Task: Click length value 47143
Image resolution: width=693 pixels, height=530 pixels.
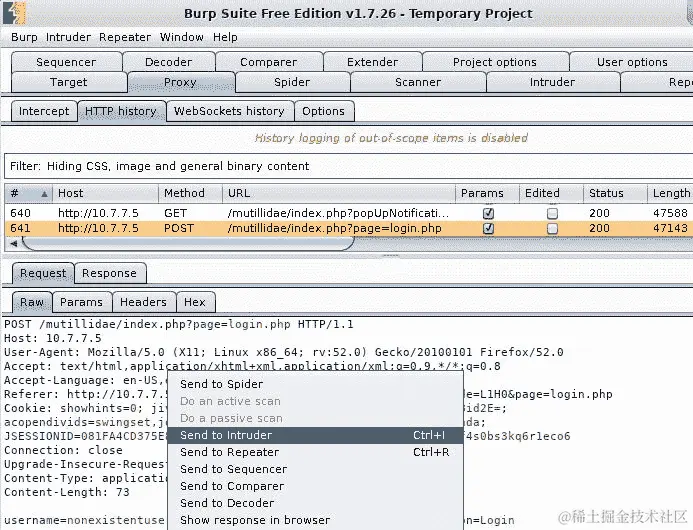Action: (670, 229)
